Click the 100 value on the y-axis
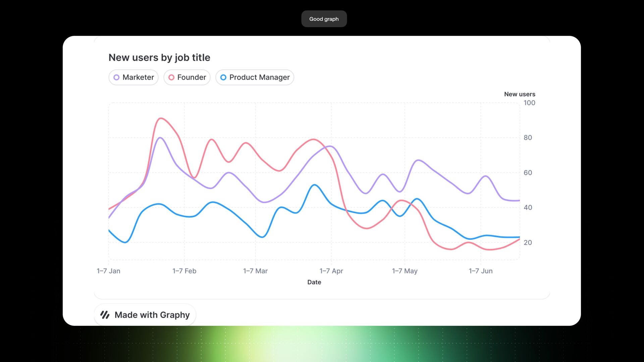Screen dimensions: 644x362 pos(529,103)
